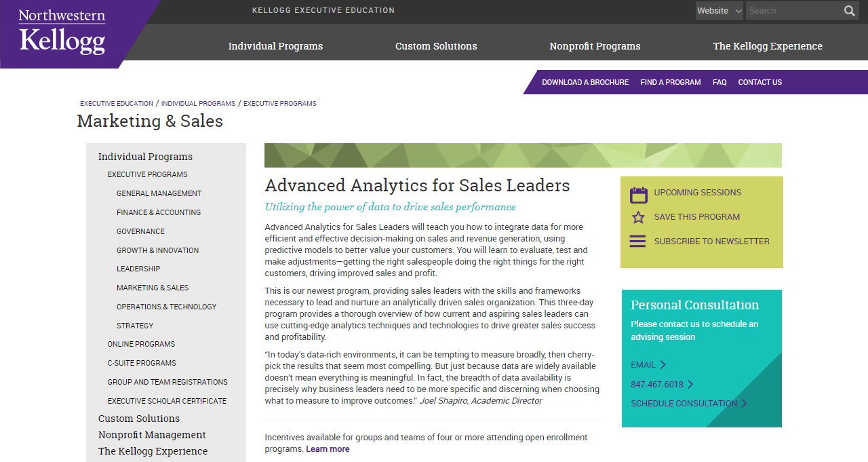Open Governance in the sidebar

tap(140, 231)
